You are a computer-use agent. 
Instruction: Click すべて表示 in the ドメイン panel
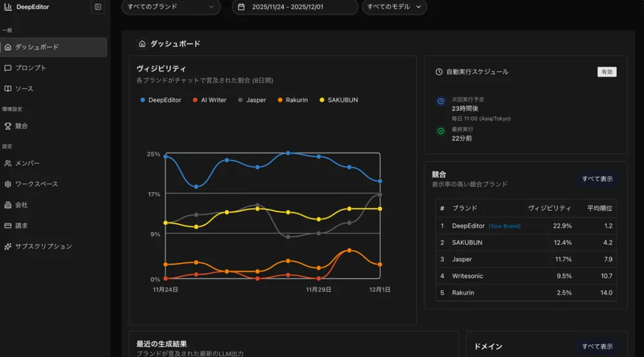[597, 346]
